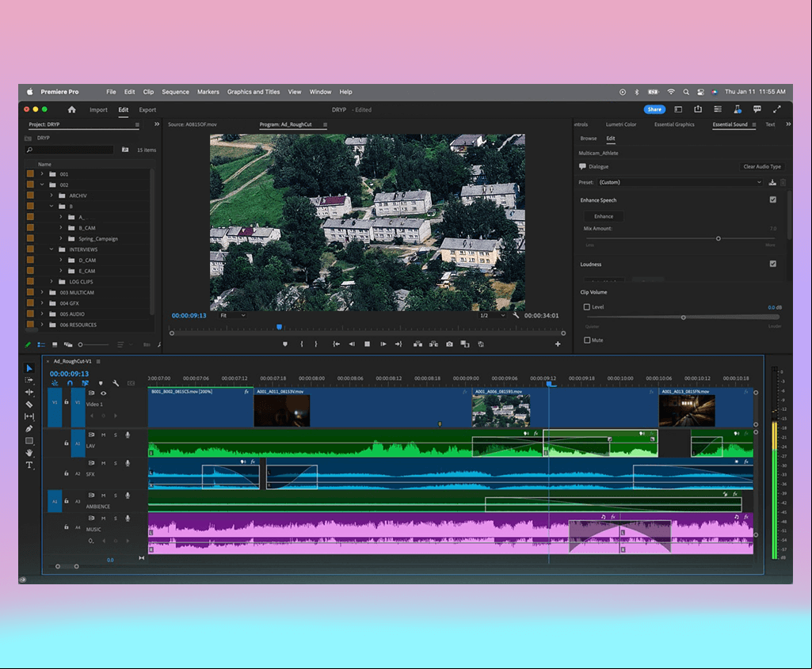Add a marker in the timeline header

click(x=101, y=383)
